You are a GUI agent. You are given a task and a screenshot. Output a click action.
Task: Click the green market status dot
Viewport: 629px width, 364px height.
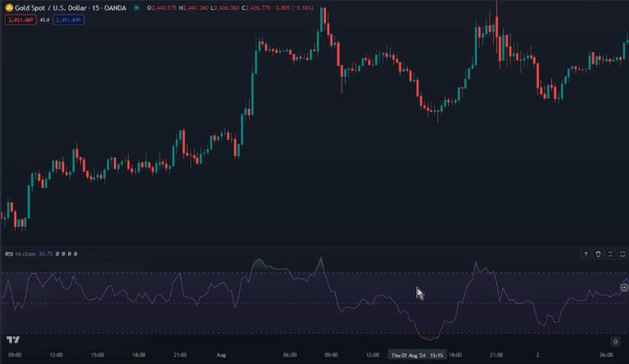137,7
